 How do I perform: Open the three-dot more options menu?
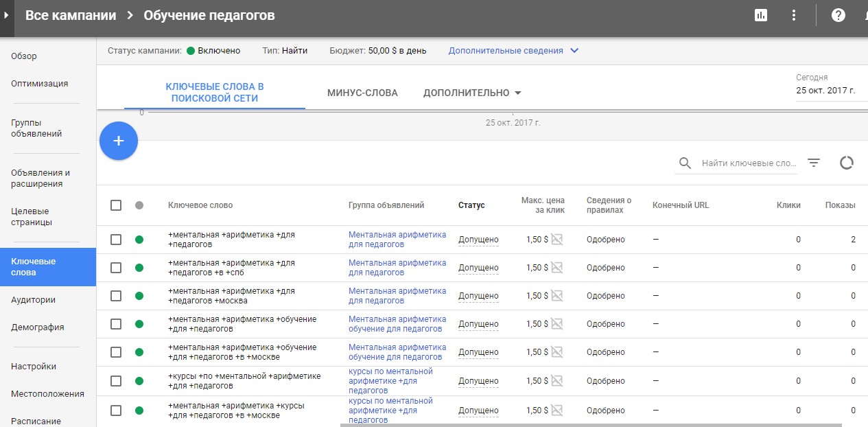click(x=794, y=15)
